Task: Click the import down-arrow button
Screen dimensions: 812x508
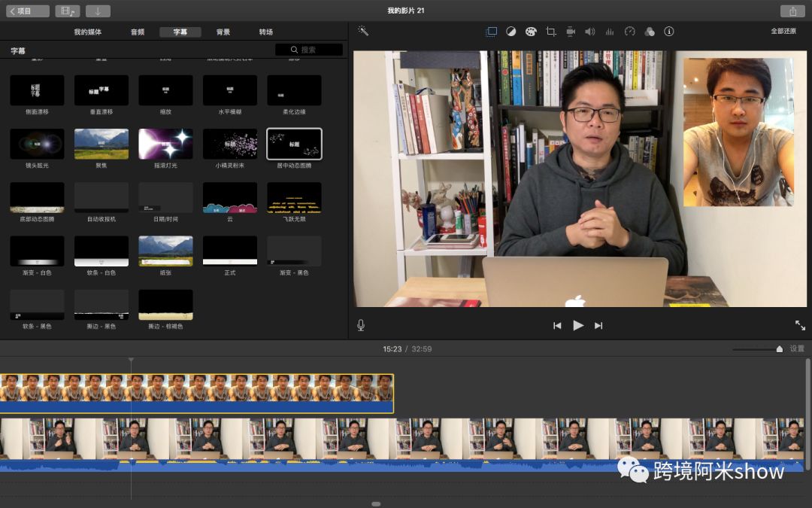Action: (x=98, y=11)
